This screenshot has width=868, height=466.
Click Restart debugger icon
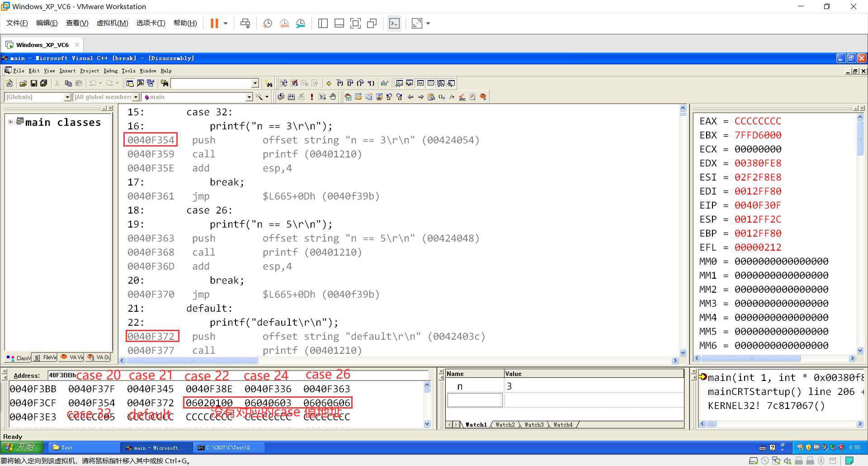coord(284,83)
